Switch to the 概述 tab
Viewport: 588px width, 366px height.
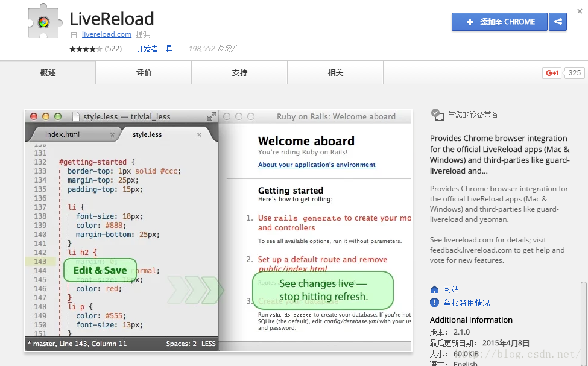pos(48,72)
